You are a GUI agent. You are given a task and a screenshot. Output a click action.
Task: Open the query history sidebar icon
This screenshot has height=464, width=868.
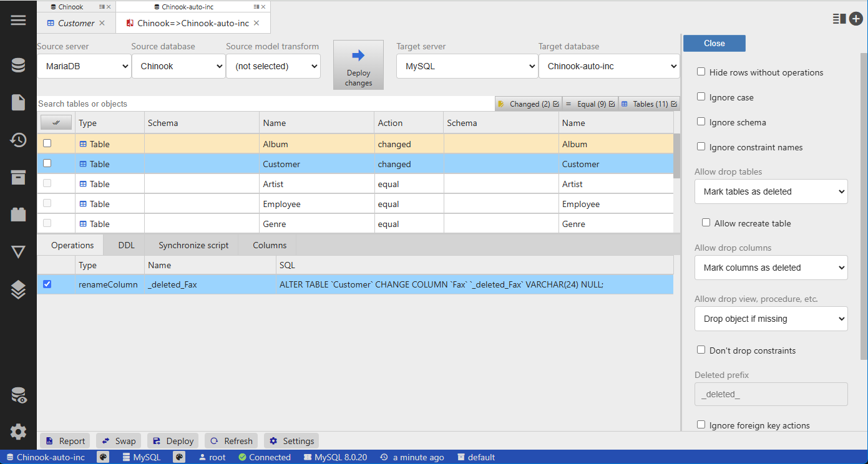tap(18, 140)
